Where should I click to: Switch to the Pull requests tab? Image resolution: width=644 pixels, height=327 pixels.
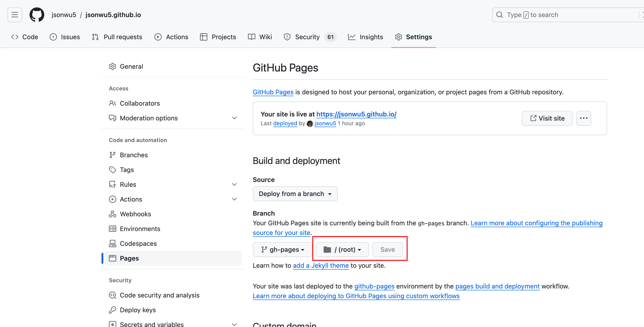point(117,37)
